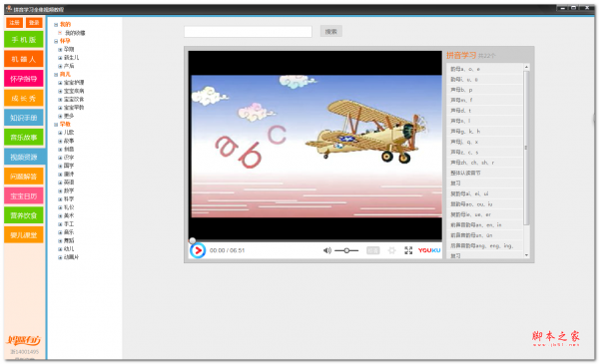Image resolution: width=599 pixels, height=364 pixels.
Task: Open the 宝宝日历 sidebar tab
Action: click(24, 196)
